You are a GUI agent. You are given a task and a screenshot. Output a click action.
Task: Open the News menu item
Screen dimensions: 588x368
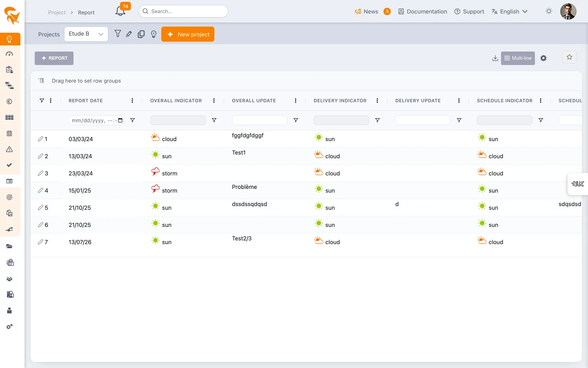(x=373, y=11)
